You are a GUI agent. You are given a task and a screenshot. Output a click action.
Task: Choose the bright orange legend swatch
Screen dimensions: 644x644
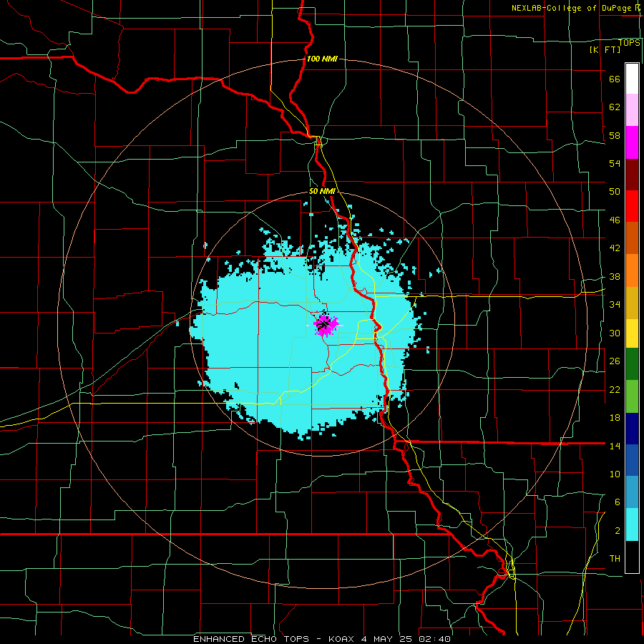coord(632,270)
